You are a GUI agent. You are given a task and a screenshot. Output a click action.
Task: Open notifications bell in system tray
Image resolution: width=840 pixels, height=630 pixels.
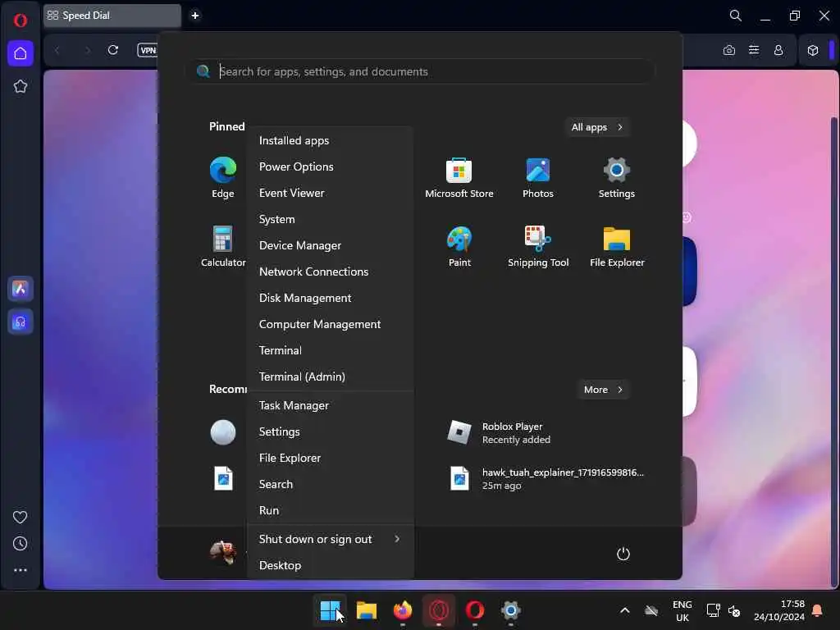(818, 610)
